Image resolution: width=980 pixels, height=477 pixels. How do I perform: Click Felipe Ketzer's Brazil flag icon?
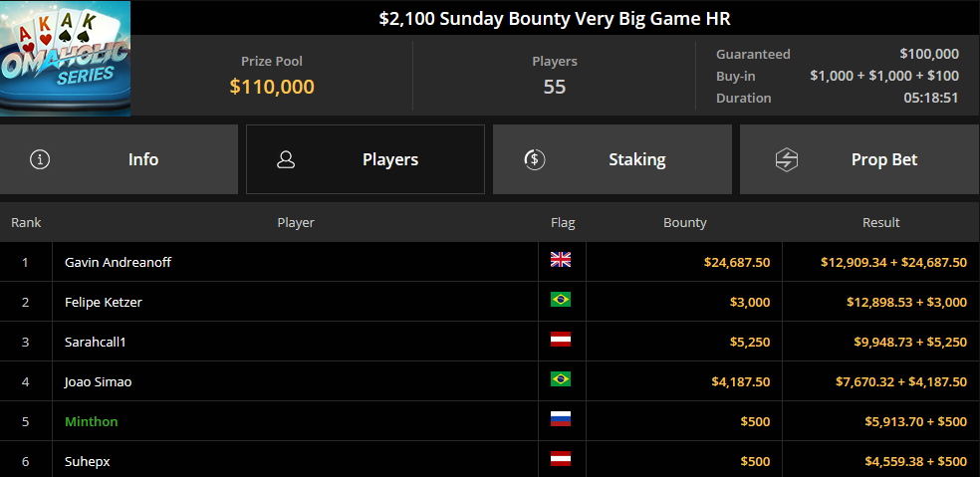[561, 300]
